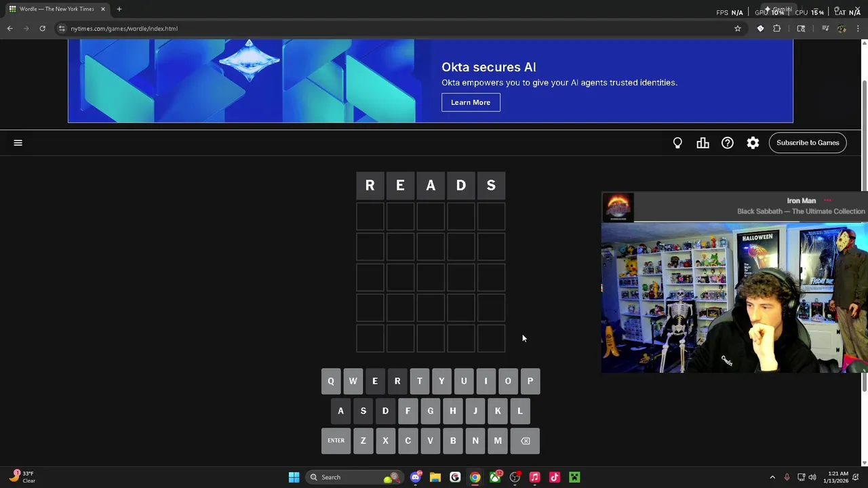Reload the Wordle page
The width and height of the screenshot is (868, 488).
coord(42,28)
